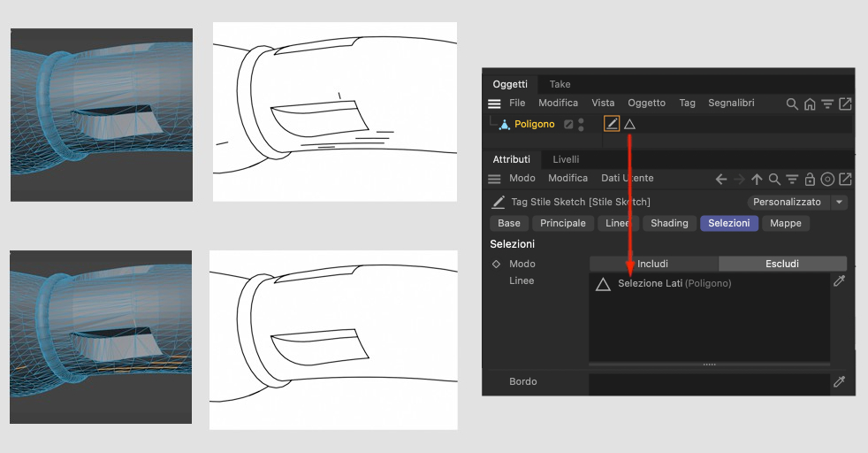Viewport: 868px width, 453px height.
Task: Click the Poligono object icon
Action: [505, 125]
